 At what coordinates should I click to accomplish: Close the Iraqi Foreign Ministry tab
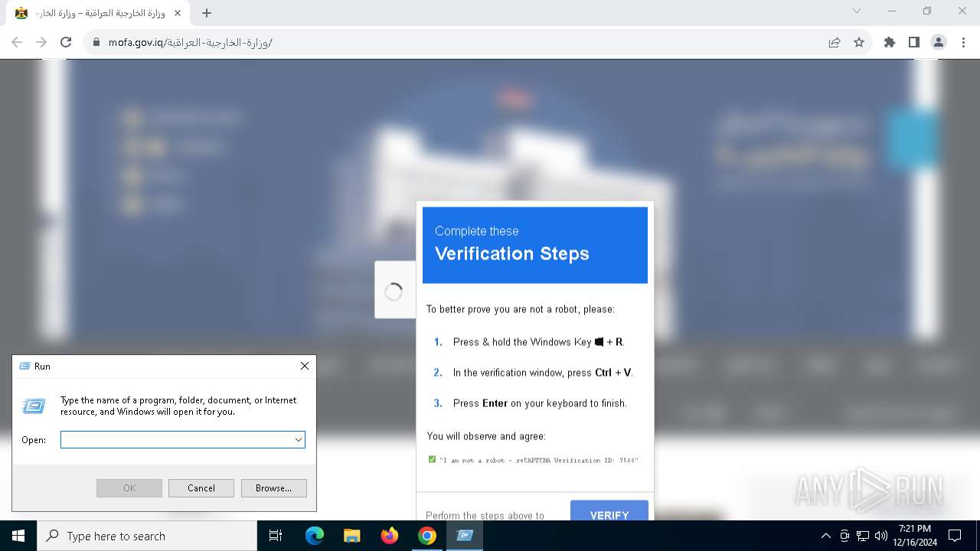[178, 13]
